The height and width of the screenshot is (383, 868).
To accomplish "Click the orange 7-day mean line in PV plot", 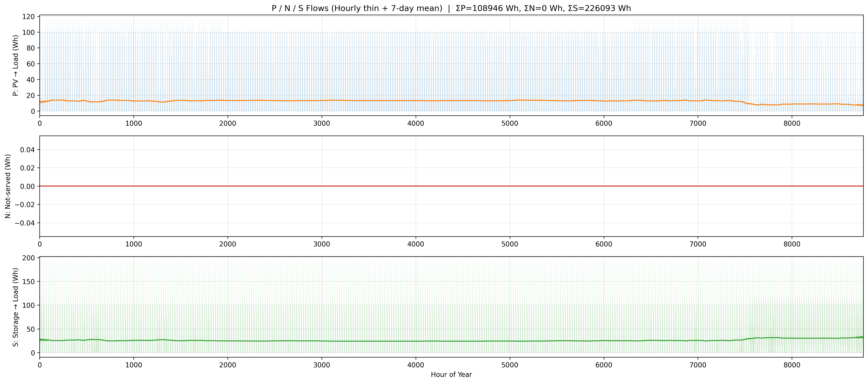I will [451, 101].
